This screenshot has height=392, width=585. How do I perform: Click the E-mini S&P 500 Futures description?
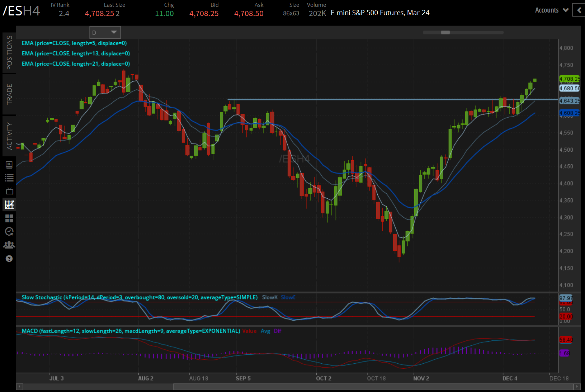[x=380, y=13]
